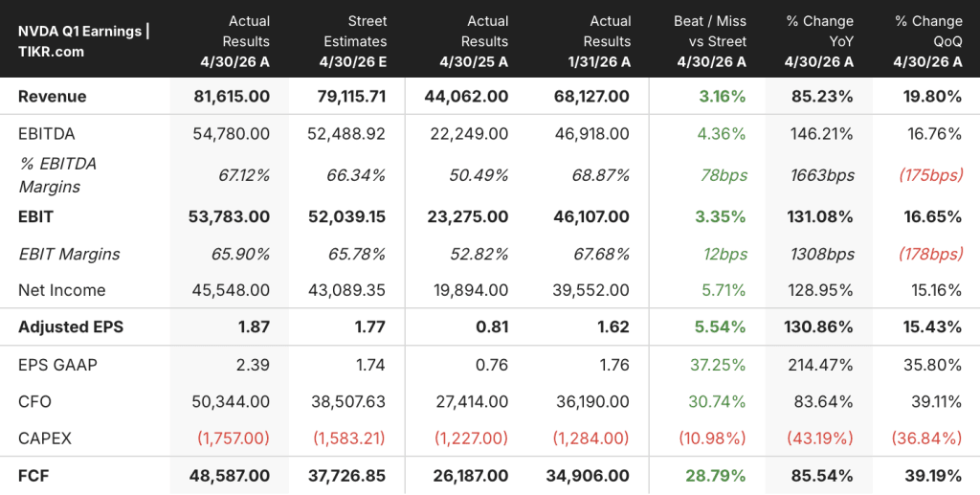Click revenue beat value 3.16%

point(723,97)
